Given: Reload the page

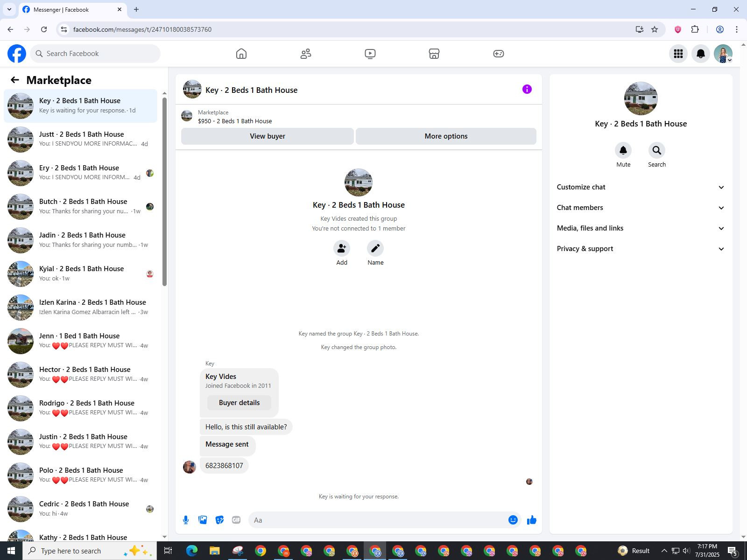Looking at the screenshot, I should coord(44,29).
